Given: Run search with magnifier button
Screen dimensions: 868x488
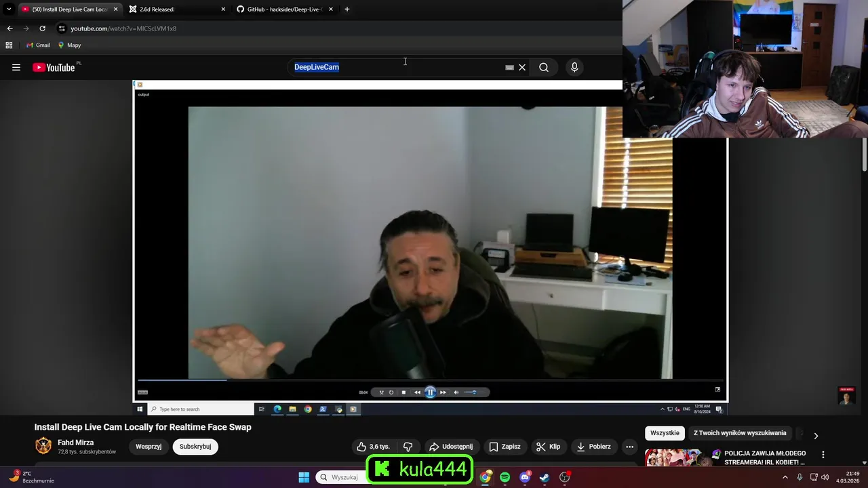Looking at the screenshot, I should click(x=544, y=67).
